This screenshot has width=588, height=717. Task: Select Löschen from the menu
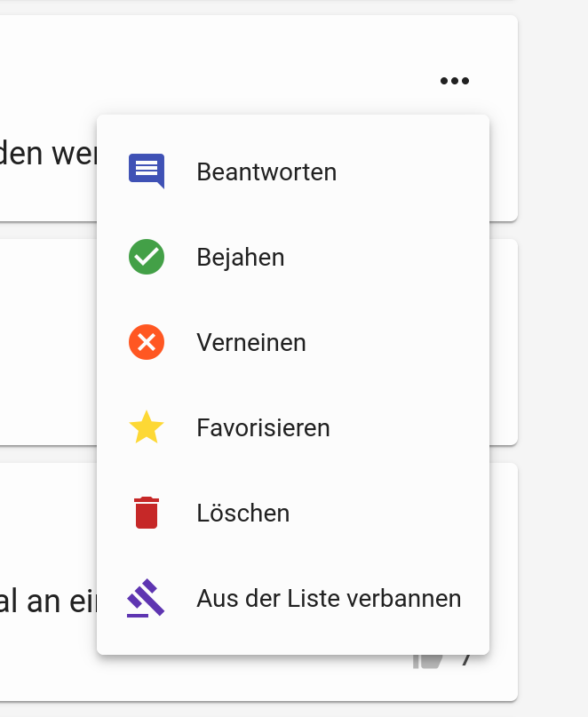pos(243,514)
